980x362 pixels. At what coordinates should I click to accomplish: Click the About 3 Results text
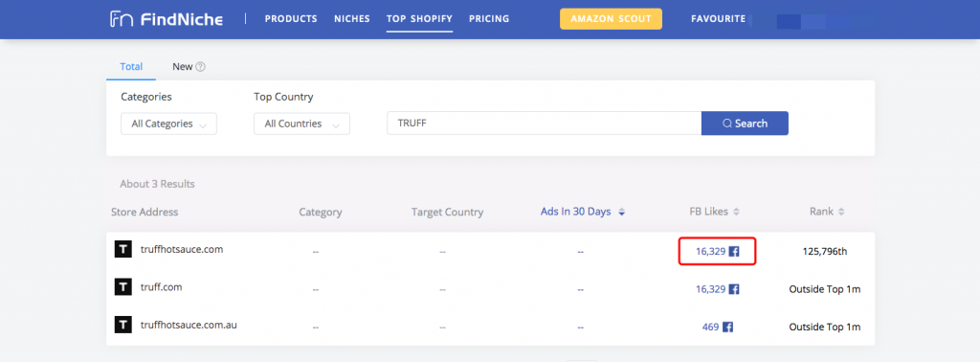pyautogui.click(x=158, y=185)
